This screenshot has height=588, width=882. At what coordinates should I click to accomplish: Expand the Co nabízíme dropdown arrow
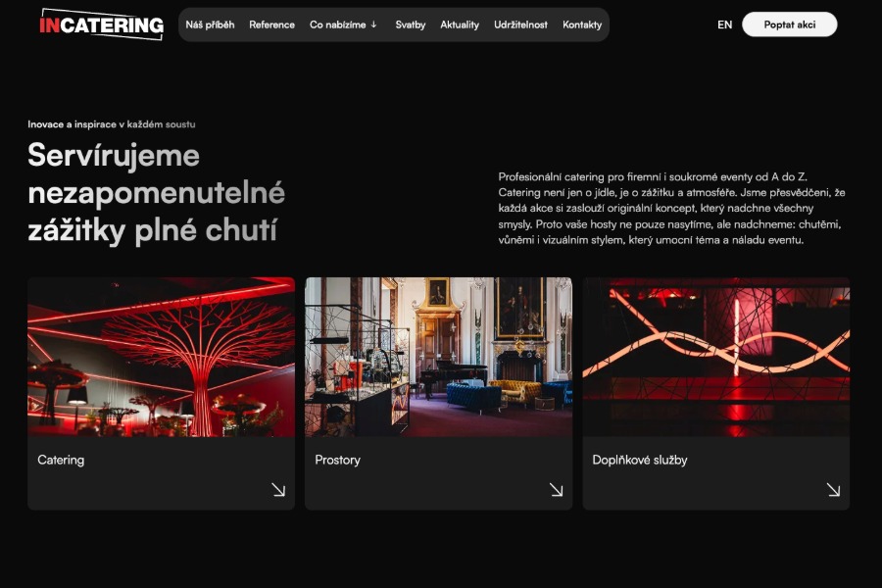[x=373, y=24]
